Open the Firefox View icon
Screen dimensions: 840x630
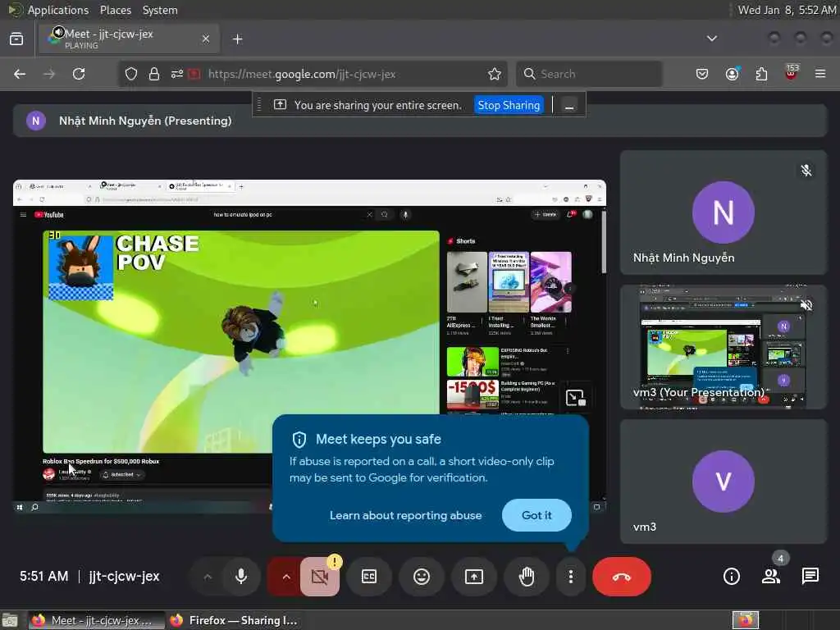(16, 39)
